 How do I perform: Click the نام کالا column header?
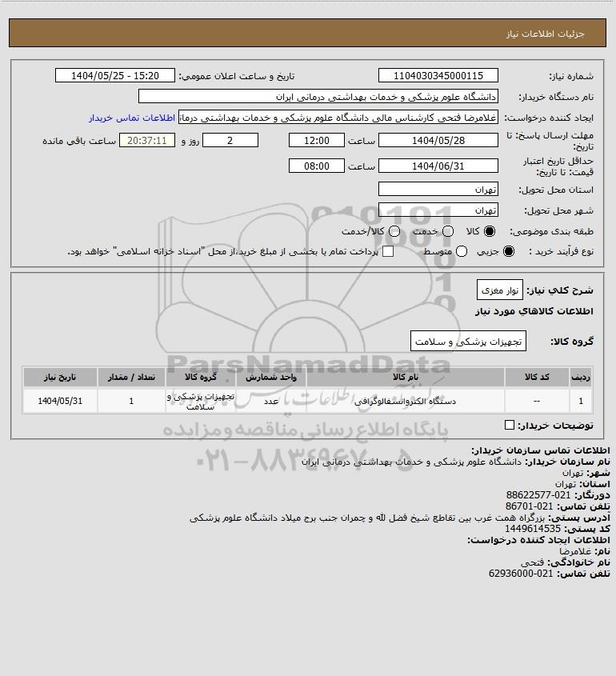[406, 377]
